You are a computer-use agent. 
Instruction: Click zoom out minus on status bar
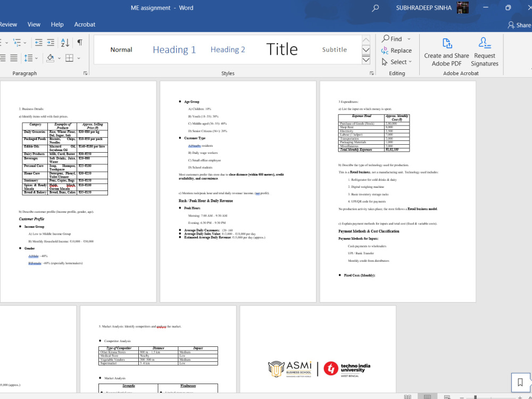(x=462, y=397)
